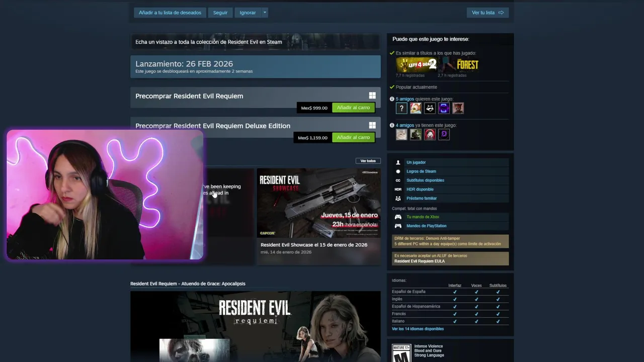Click 'Español de España' language row
This screenshot has height=362, width=644.
click(450, 292)
